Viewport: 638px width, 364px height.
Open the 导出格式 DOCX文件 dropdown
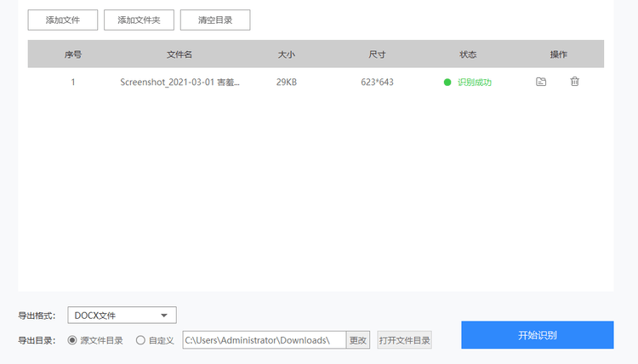tap(122, 316)
